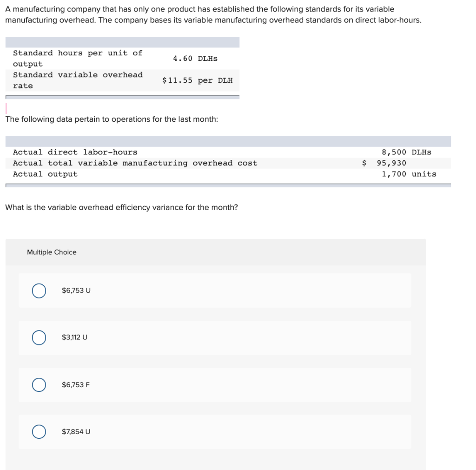Click the 4.60 DLHs value cell
476x470 pixels.
[x=195, y=59]
